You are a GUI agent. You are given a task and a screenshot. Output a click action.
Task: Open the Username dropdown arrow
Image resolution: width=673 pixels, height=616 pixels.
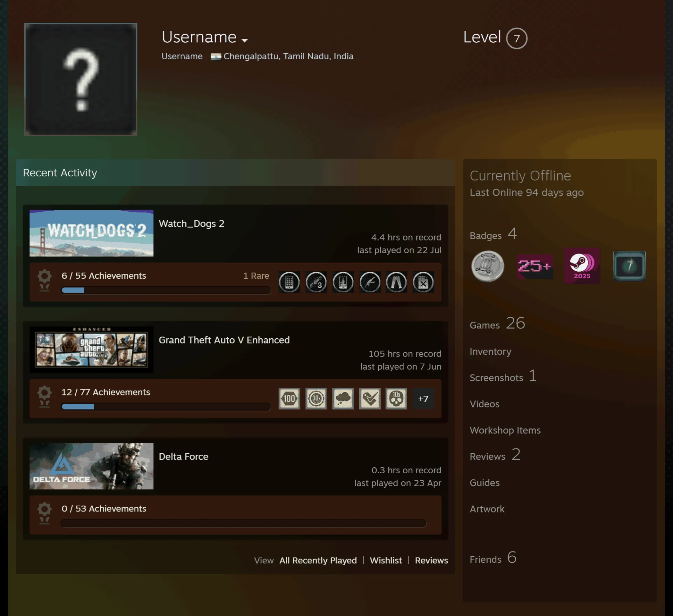pos(245,40)
